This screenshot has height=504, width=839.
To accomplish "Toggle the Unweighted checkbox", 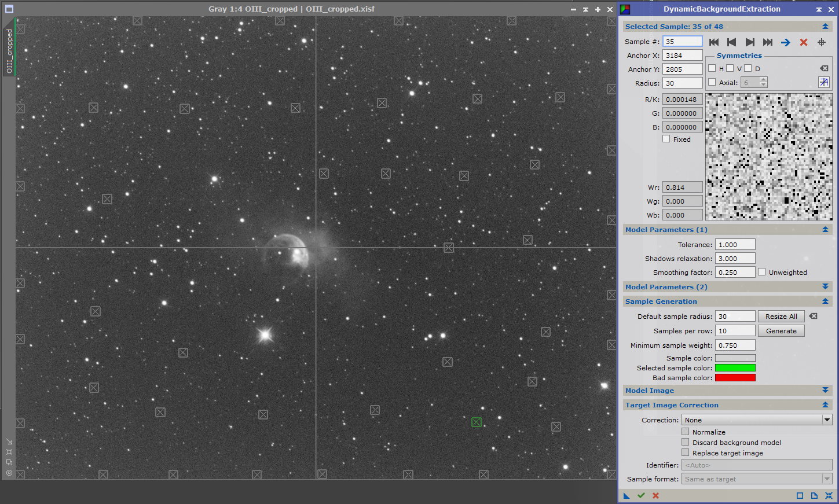I will point(762,272).
